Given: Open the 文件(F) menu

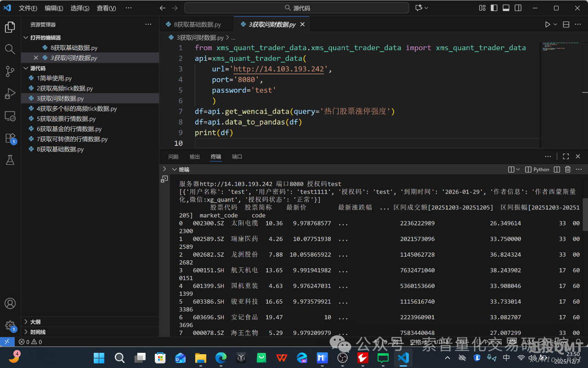Looking at the screenshot, I should (x=28, y=8).
